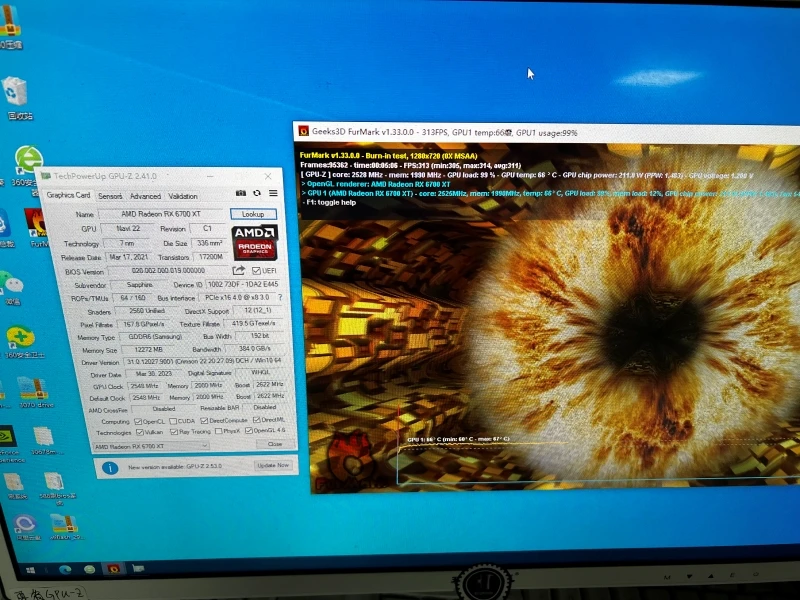The width and height of the screenshot is (800, 600).
Task: Click the Driver Version field
Action: tap(203, 361)
